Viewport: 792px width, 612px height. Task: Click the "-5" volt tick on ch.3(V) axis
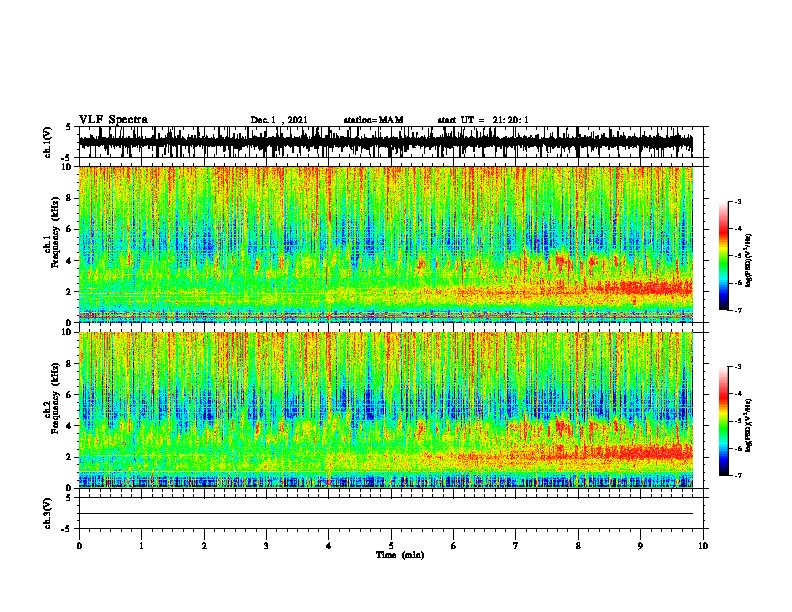coord(67,529)
